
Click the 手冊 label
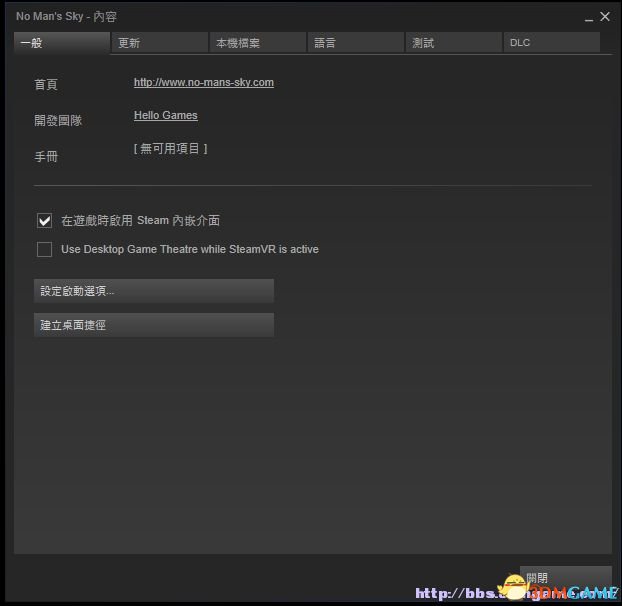(46, 157)
